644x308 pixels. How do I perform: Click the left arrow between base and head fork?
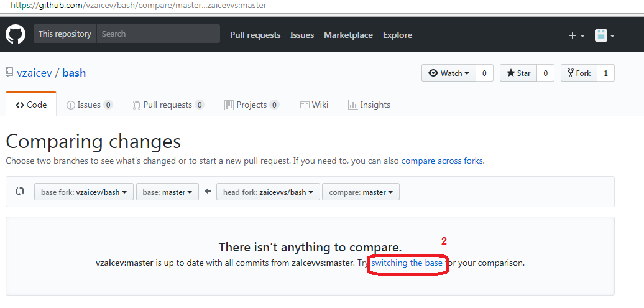click(x=208, y=191)
